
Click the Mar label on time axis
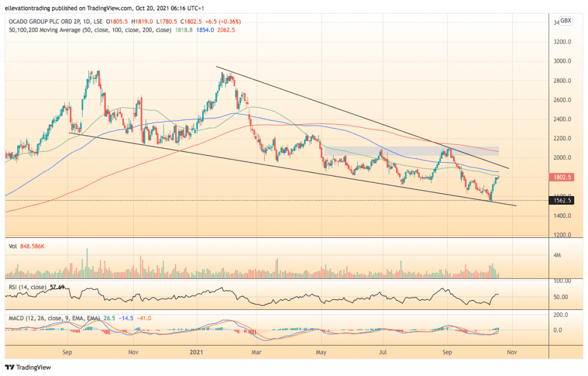256,352
